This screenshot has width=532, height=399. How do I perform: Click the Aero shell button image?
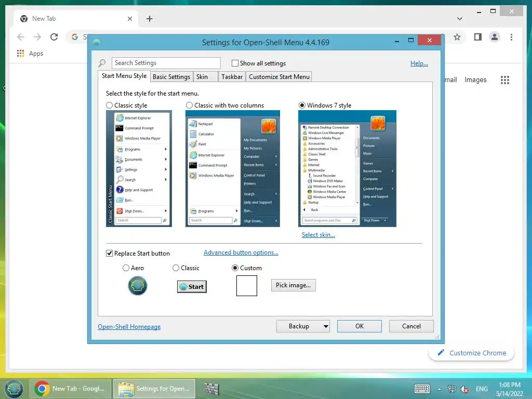point(137,286)
